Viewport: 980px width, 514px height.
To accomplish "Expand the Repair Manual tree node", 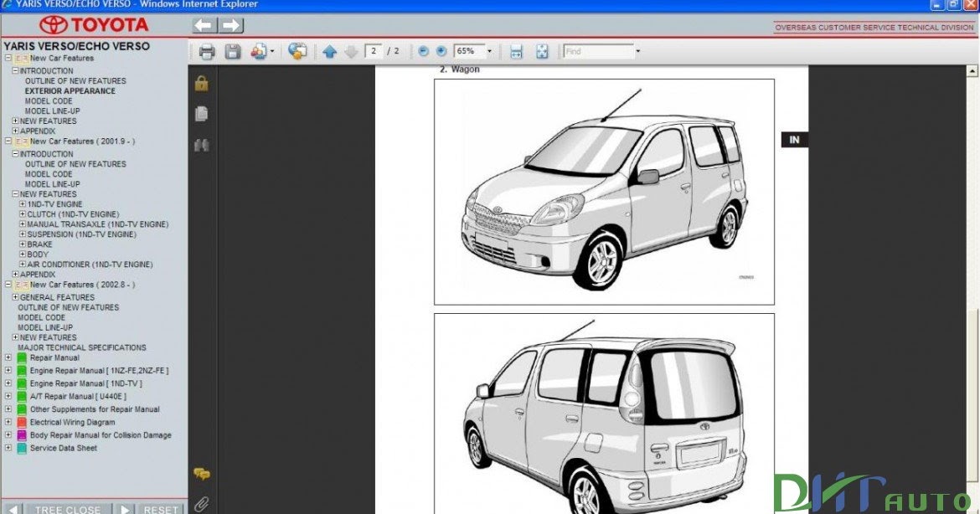I will coord(8,357).
